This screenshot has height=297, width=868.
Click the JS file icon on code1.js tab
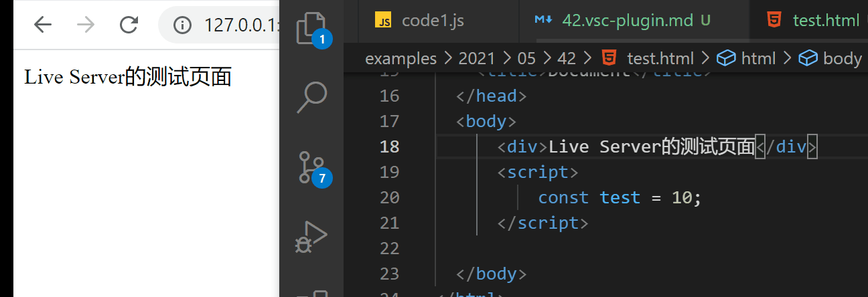(383, 21)
